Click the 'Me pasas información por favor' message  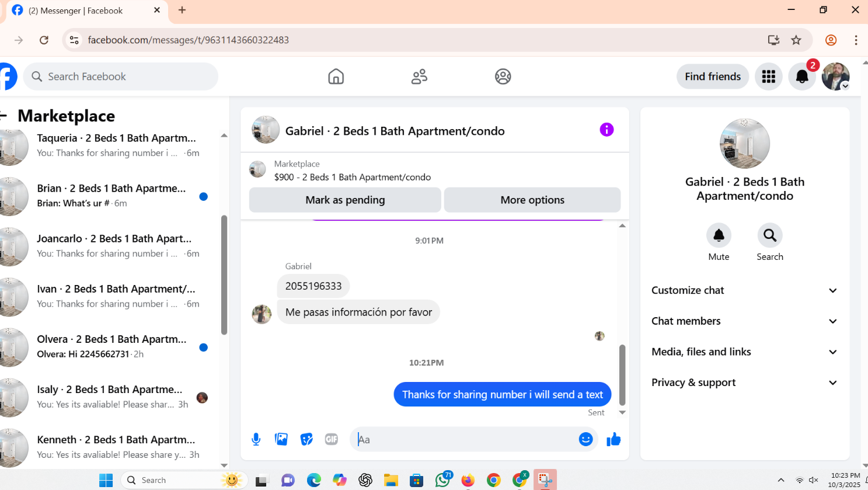[358, 312]
